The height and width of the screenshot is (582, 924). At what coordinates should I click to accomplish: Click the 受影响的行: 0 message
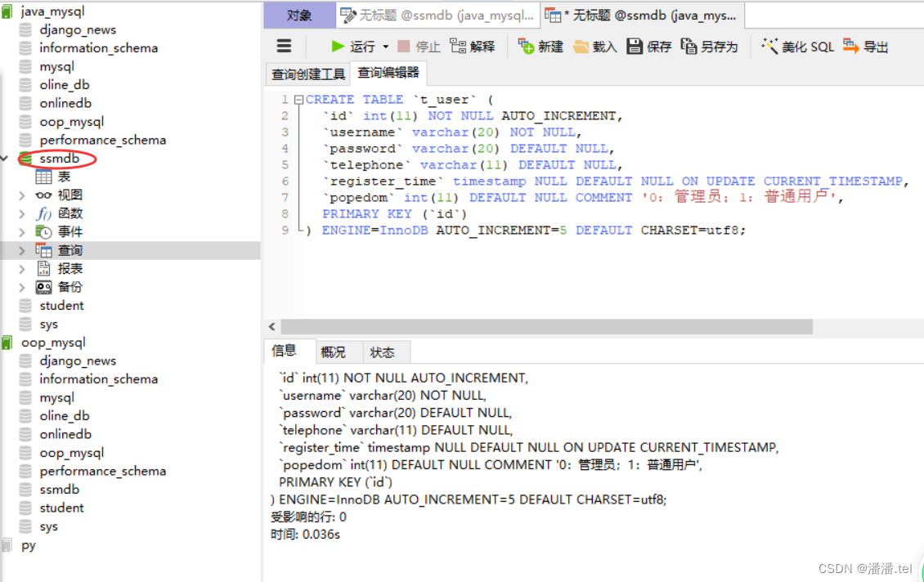pyautogui.click(x=308, y=517)
